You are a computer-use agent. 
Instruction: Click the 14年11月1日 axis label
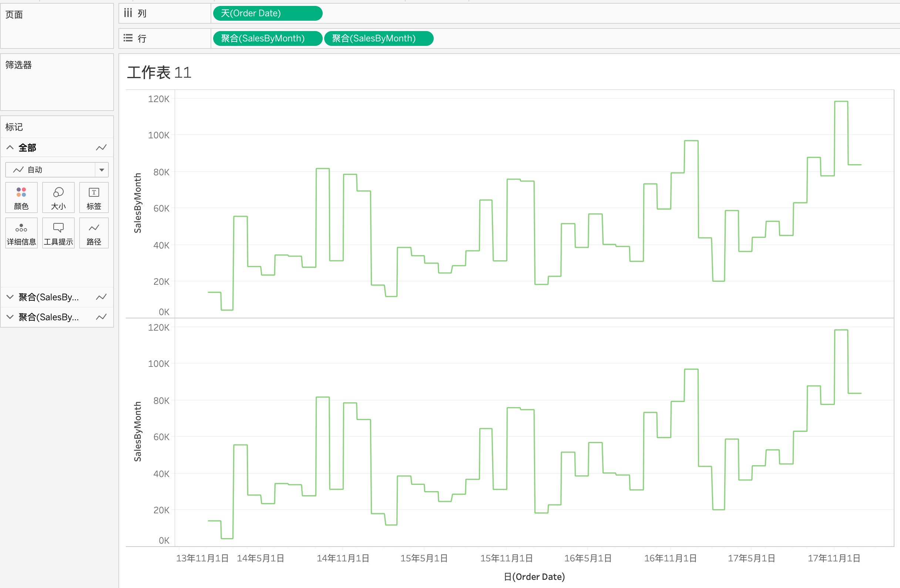(x=343, y=558)
